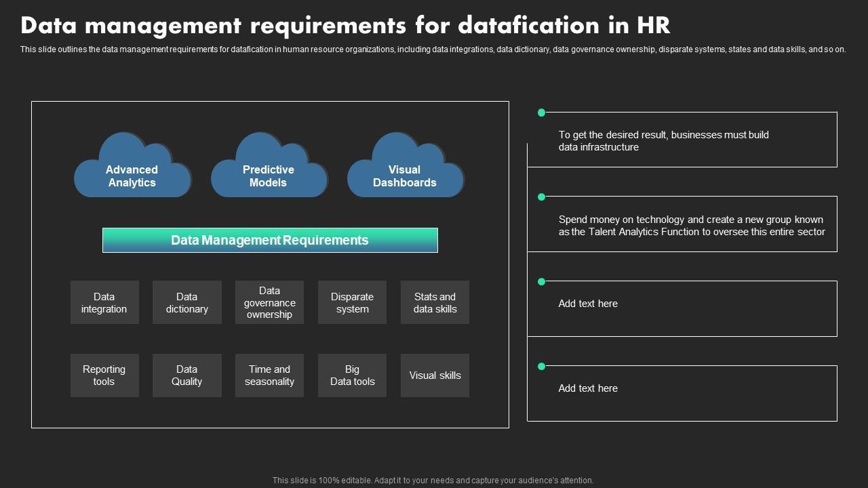Click the Stats and data skills tile
Viewport: 868px width, 488px height.
[435, 302]
